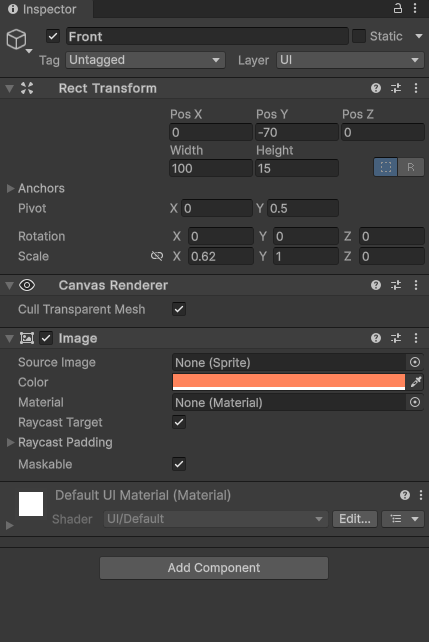Image resolution: width=429 pixels, height=642 pixels.
Task: Click the Add Component button
Action: pyautogui.click(x=214, y=568)
